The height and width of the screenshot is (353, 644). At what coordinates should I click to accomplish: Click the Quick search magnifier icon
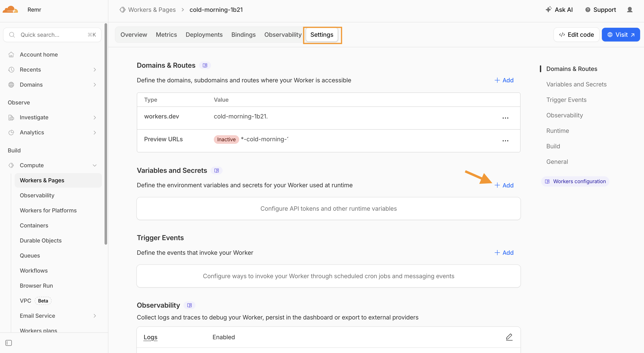[12, 35]
